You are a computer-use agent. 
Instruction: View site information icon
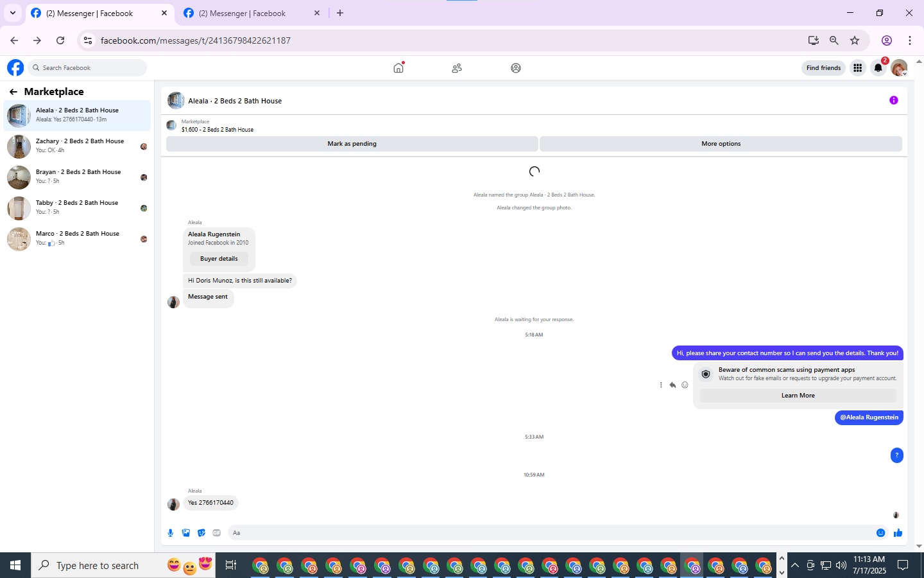tap(88, 40)
